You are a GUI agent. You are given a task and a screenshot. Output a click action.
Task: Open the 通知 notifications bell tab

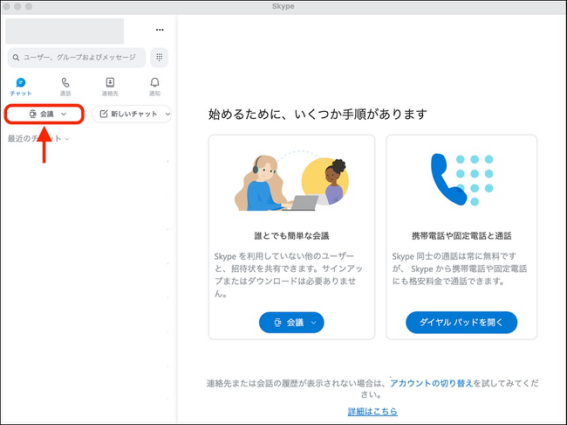(155, 87)
